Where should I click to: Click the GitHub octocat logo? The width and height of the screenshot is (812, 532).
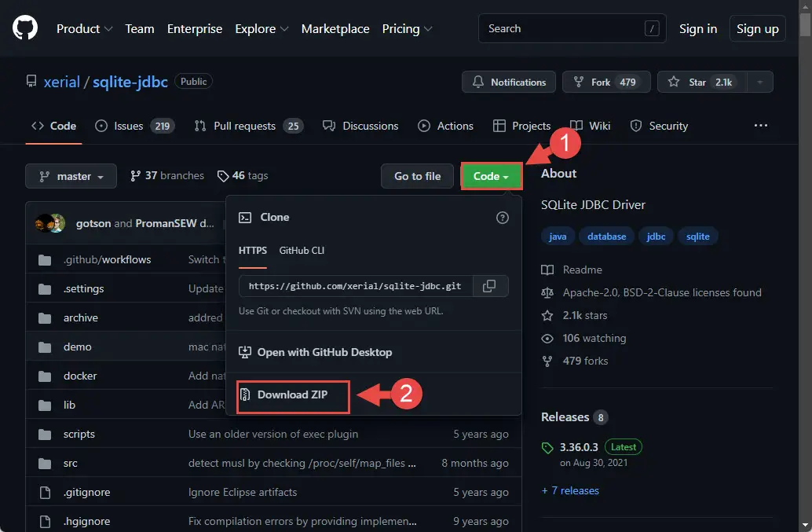point(25,28)
